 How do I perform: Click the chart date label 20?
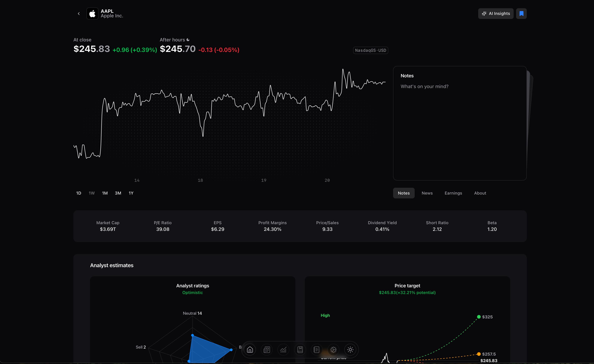[327, 180]
